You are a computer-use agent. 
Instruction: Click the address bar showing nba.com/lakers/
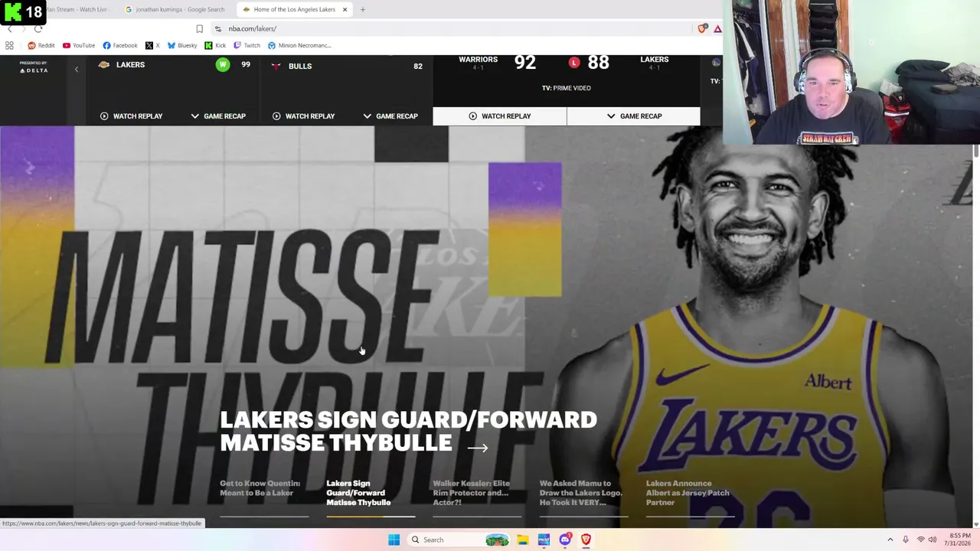(459, 29)
